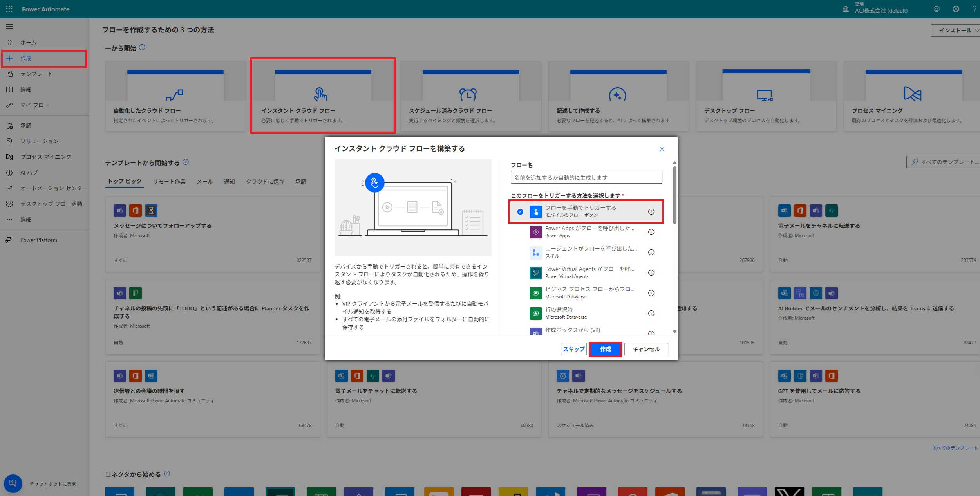Show info for 行の選択時 trigger

[x=651, y=313]
